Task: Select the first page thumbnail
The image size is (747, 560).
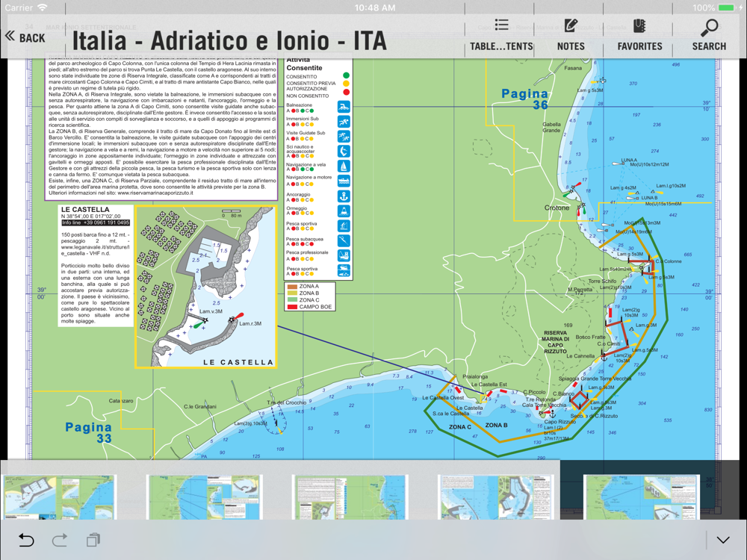Action: (x=60, y=497)
